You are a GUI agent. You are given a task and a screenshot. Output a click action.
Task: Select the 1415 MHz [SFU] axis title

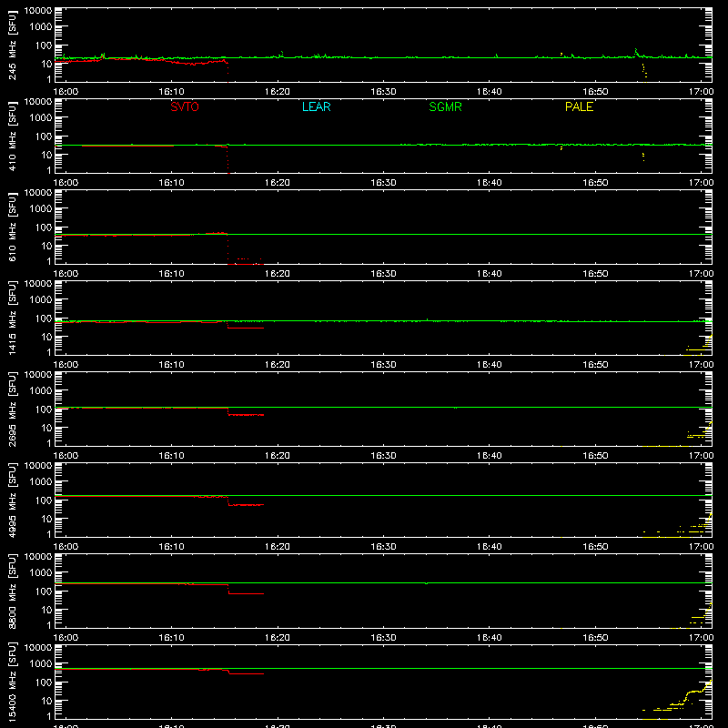tap(12, 318)
